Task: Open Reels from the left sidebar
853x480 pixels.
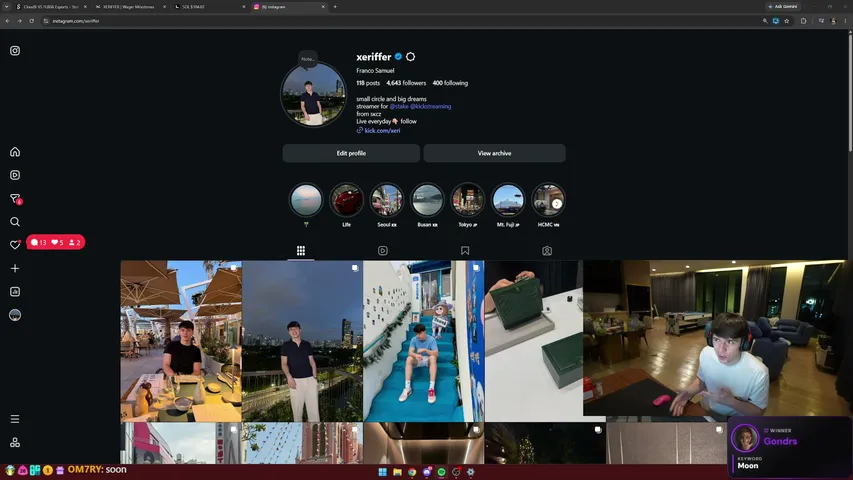Action: (15, 175)
